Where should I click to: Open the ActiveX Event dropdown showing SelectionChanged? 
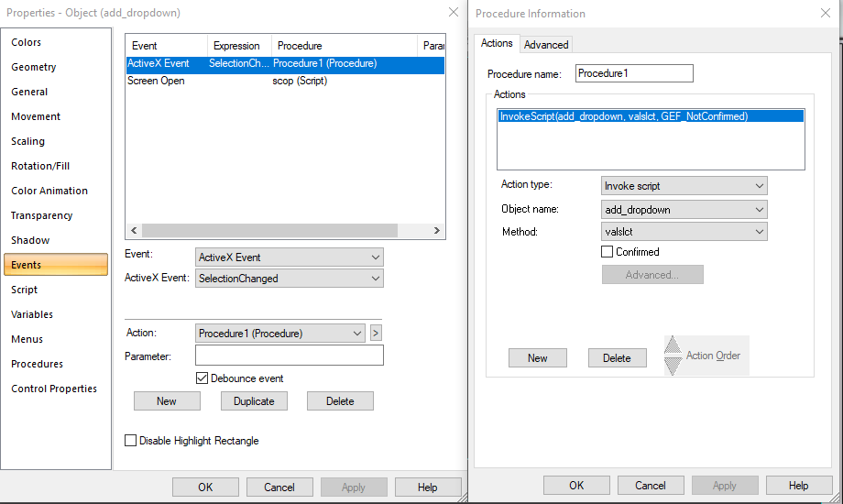coord(290,279)
